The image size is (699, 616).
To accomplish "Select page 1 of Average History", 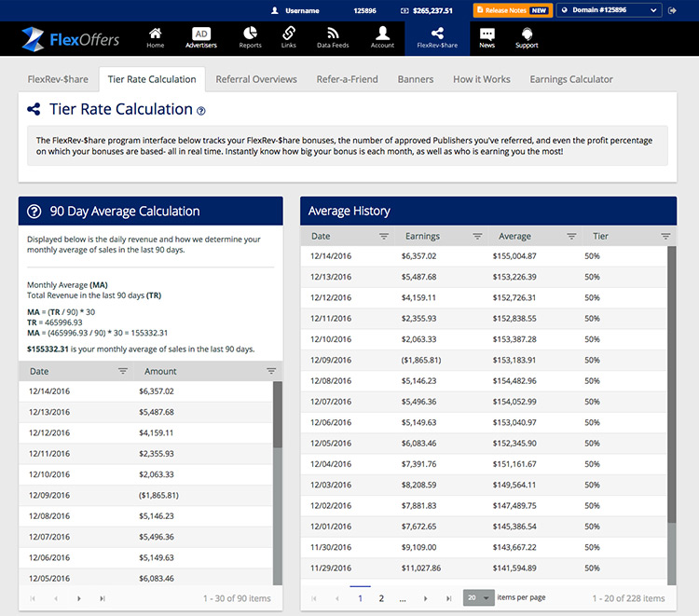I will 360,598.
